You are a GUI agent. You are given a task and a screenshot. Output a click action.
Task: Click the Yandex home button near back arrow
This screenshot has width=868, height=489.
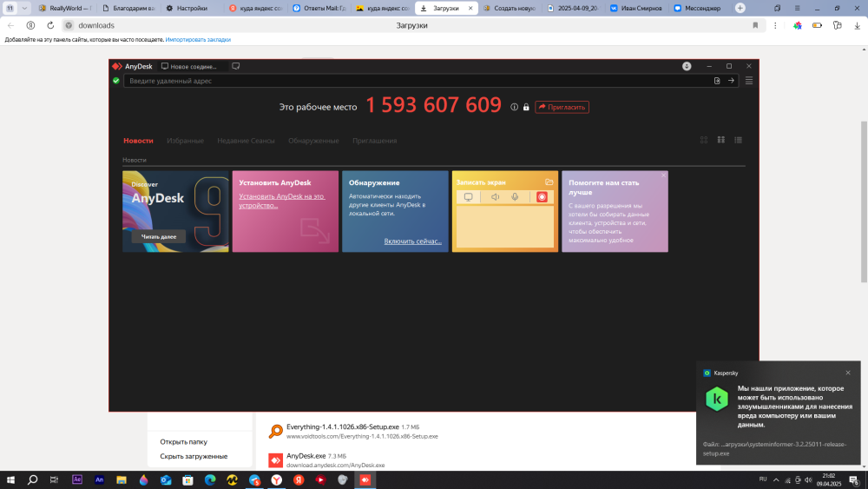click(30, 25)
